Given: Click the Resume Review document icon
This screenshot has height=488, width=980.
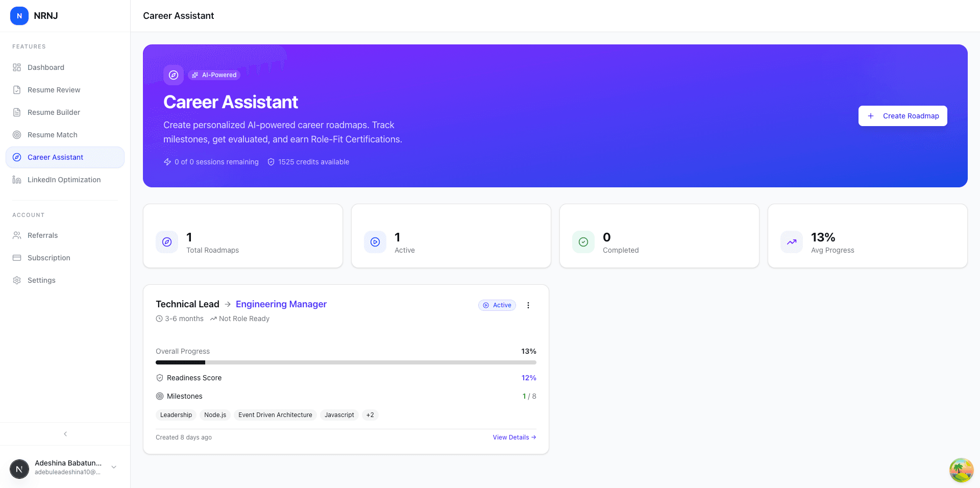Looking at the screenshot, I should click(17, 89).
